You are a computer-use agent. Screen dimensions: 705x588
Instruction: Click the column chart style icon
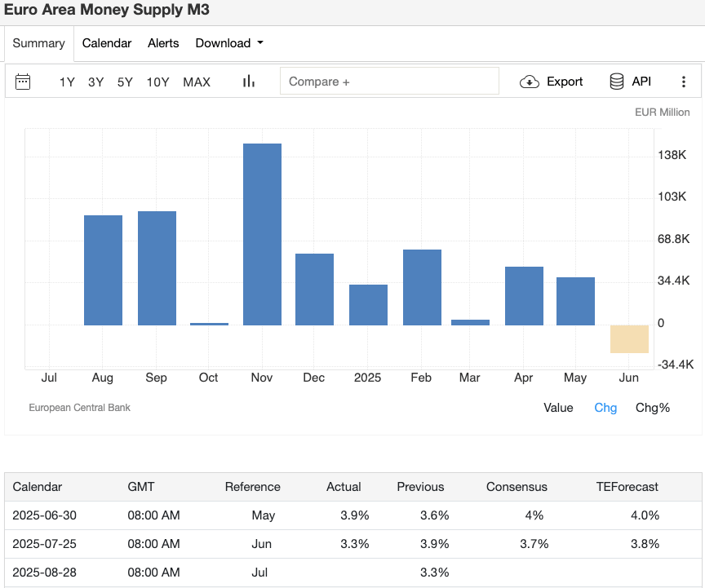coord(248,81)
